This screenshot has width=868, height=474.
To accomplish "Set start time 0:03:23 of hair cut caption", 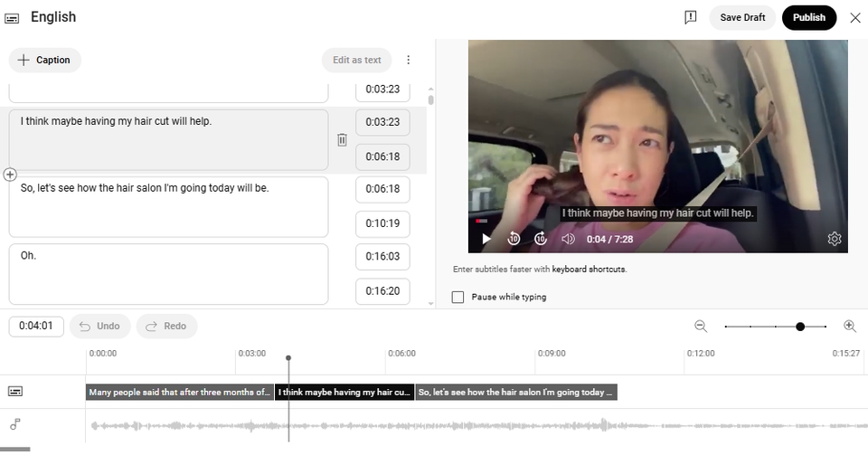I will pyautogui.click(x=382, y=122).
